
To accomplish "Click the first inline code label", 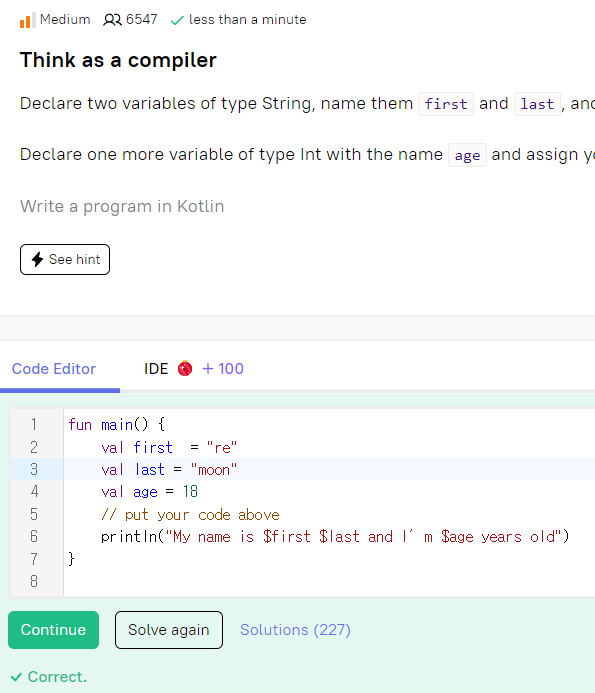I will (x=446, y=104).
